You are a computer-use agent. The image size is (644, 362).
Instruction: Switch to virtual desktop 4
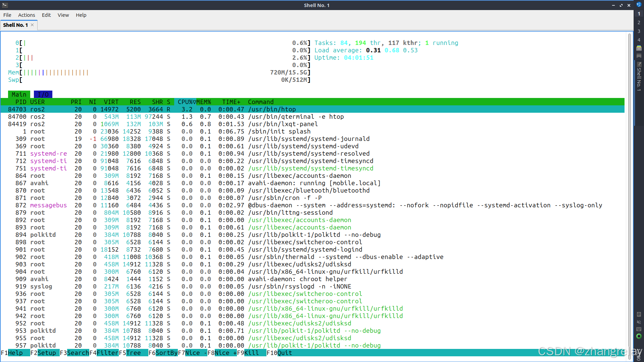point(639,40)
